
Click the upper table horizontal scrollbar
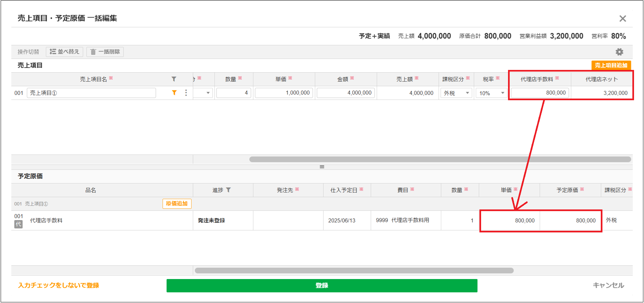[440, 159]
